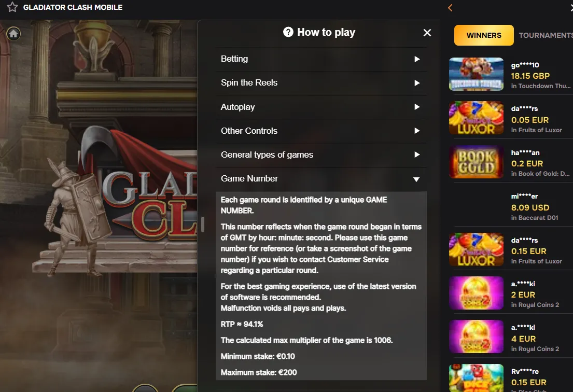573x392 pixels.
Task: Expand the Other Controls section
Action: click(321, 131)
